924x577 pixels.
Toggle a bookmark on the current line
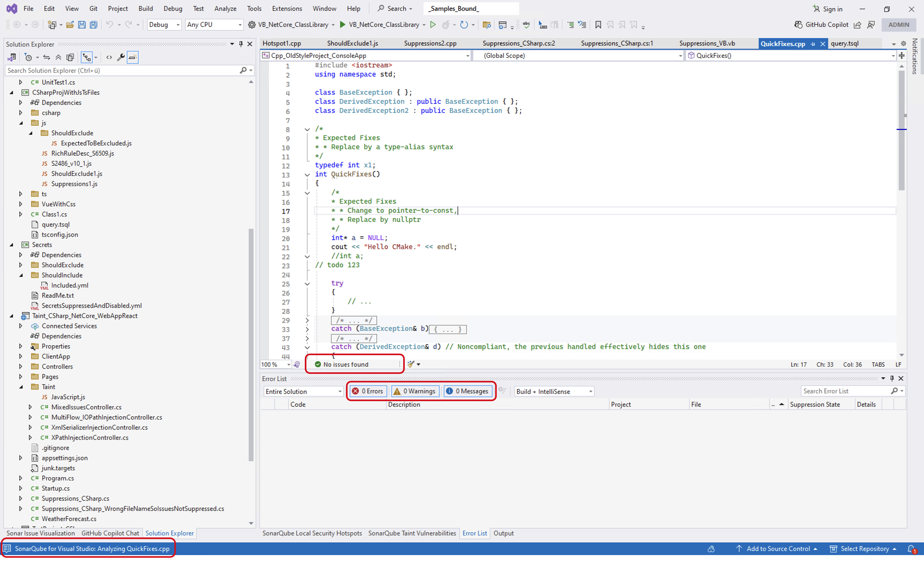coord(598,24)
